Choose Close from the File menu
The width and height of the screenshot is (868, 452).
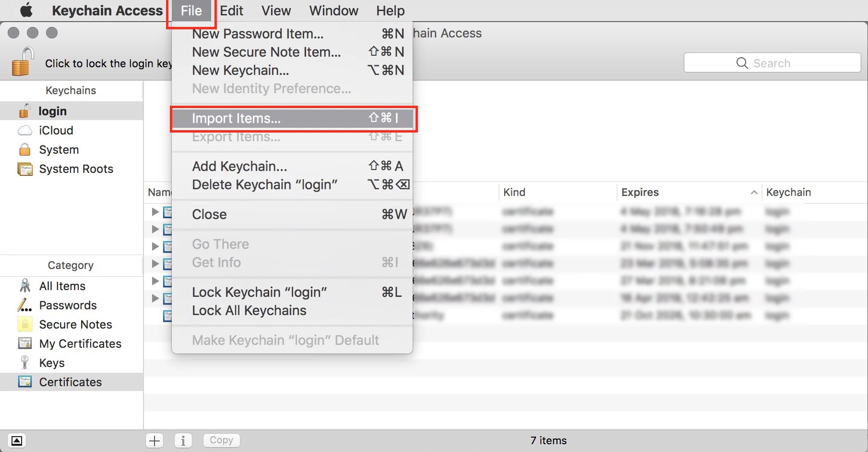[292, 214]
